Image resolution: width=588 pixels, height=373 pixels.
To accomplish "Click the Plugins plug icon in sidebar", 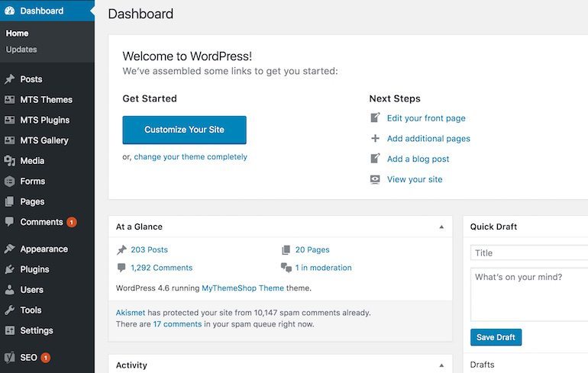I will coord(9,269).
